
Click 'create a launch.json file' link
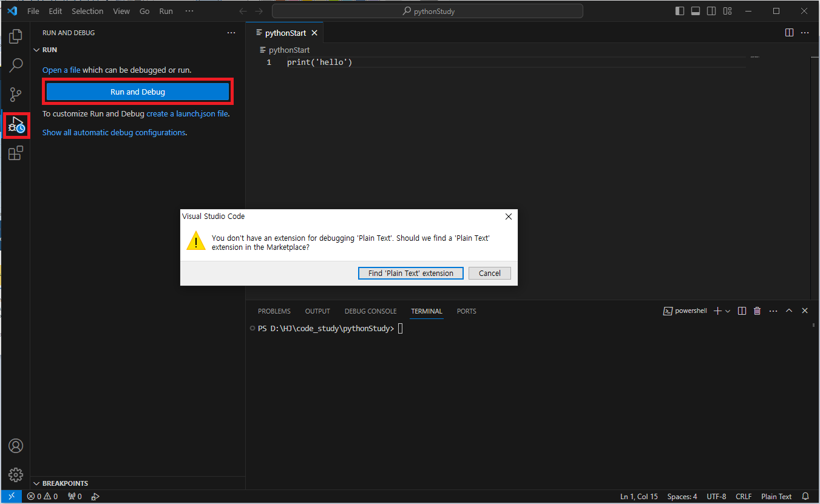[188, 114]
